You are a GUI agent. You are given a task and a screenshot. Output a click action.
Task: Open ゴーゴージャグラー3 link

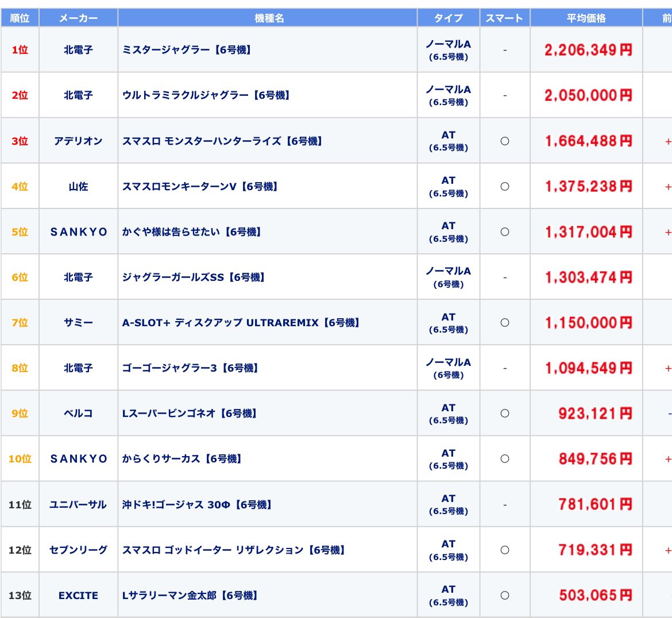190,368
